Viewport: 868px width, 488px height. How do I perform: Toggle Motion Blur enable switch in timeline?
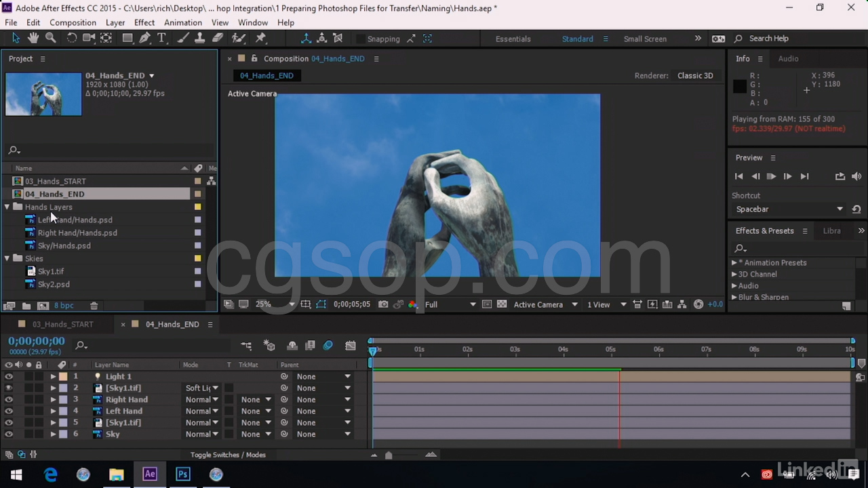point(328,346)
